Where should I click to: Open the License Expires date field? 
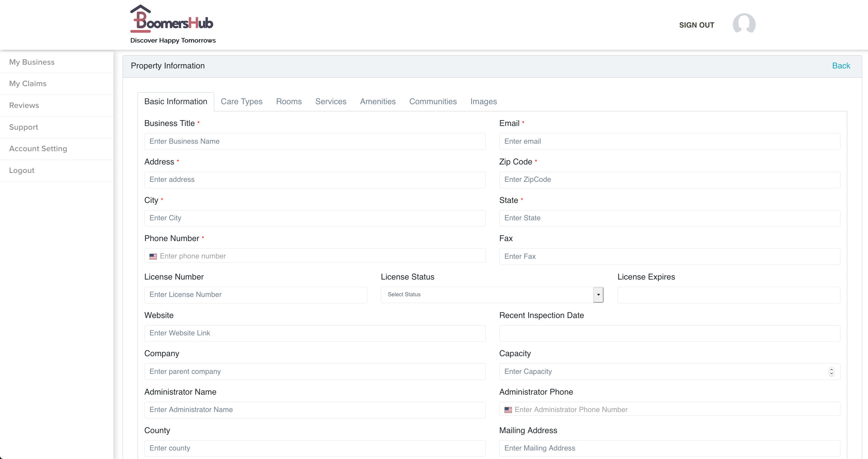point(729,295)
